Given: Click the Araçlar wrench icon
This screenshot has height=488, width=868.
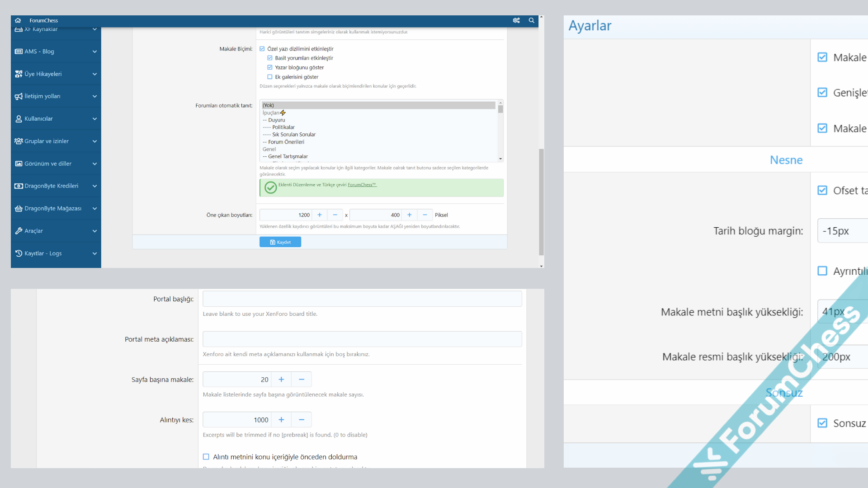Looking at the screenshot, I should [19, 231].
